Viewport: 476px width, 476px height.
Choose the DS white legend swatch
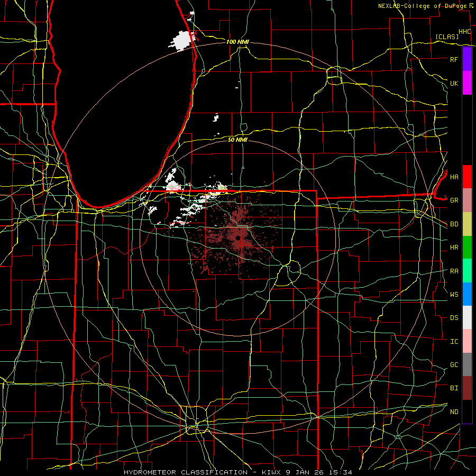tap(467, 317)
